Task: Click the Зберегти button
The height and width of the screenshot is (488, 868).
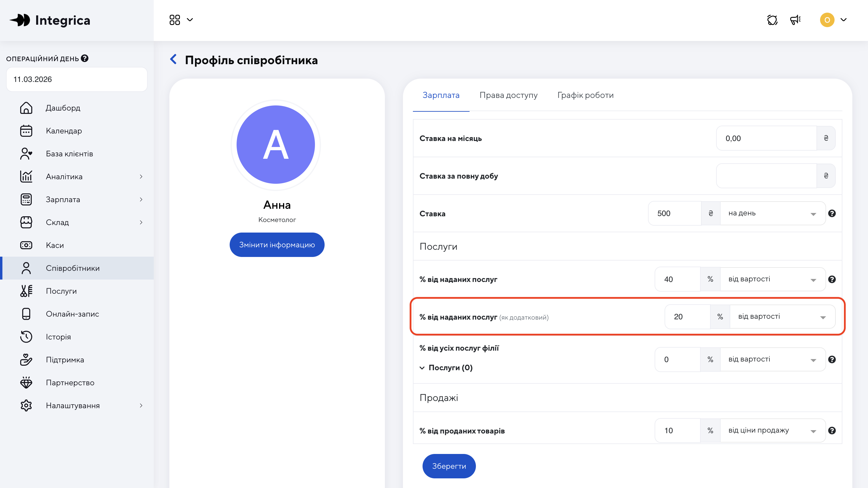Action: tap(449, 466)
